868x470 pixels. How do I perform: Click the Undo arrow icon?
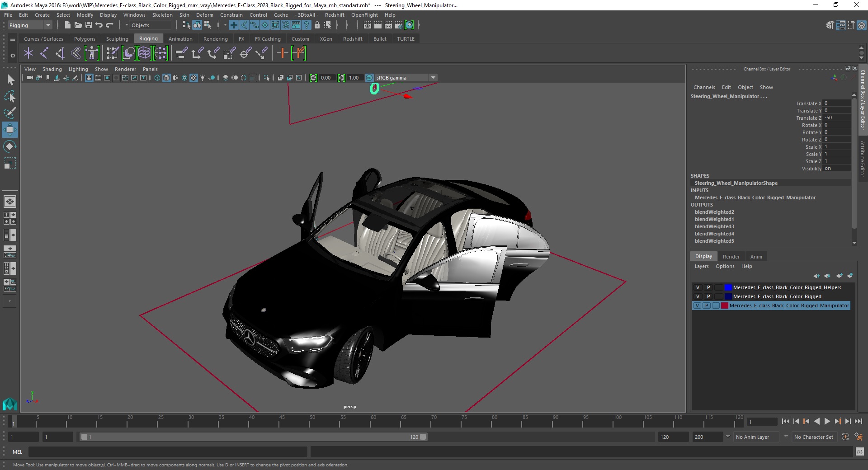click(99, 25)
